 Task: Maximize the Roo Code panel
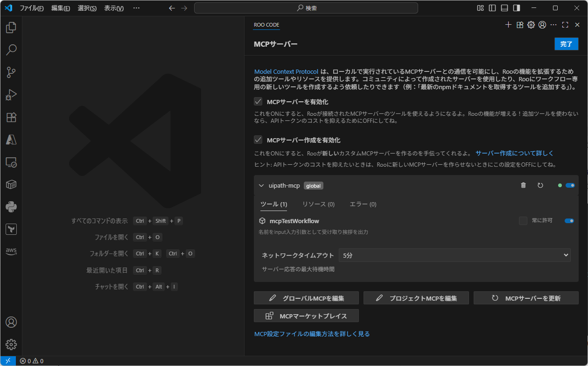(565, 25)
